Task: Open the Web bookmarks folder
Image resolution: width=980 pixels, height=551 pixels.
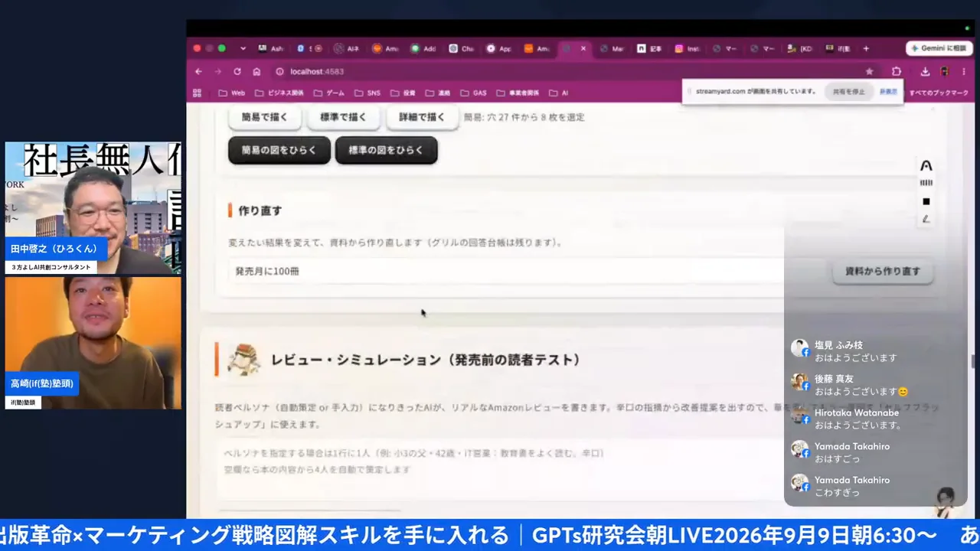Action: point(232,93)
